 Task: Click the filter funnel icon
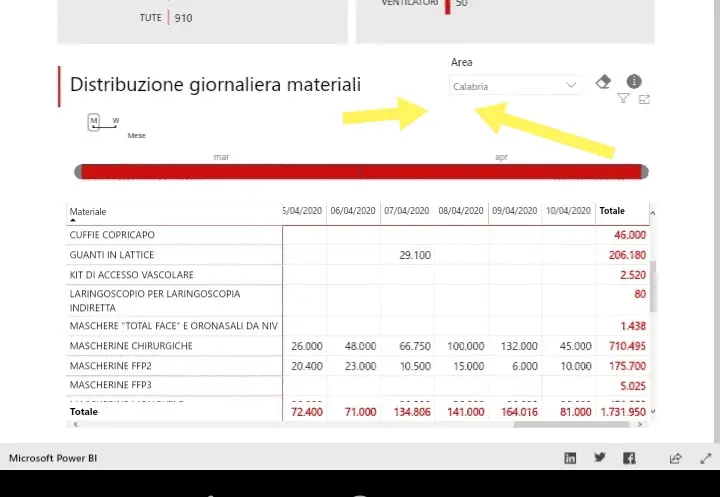tap(623, 98)
